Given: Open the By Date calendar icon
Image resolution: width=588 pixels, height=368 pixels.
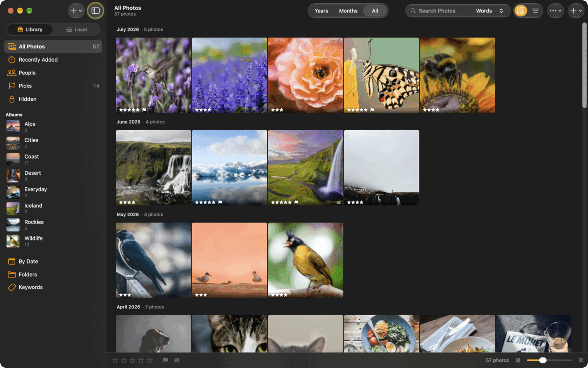Looking at the screenshot, I should (12, 261).
